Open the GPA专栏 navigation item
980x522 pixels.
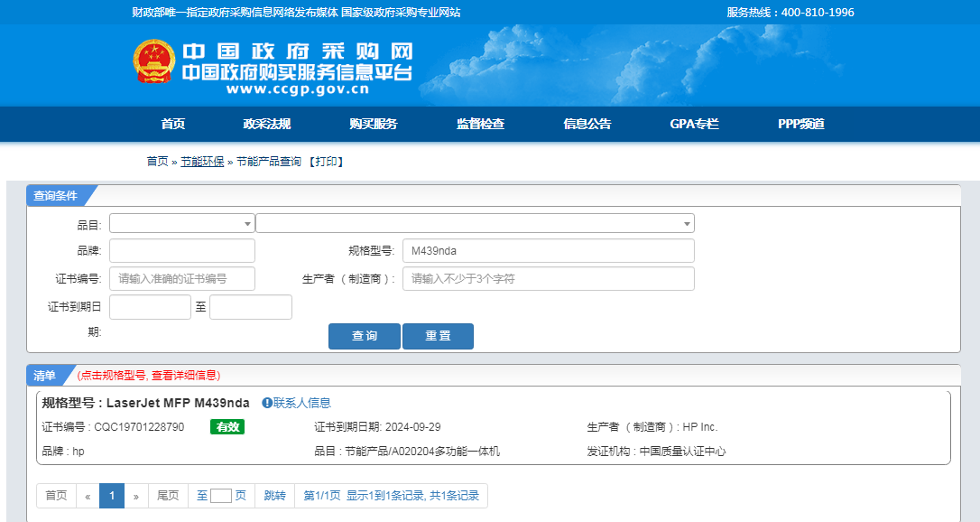pos(694,124)
